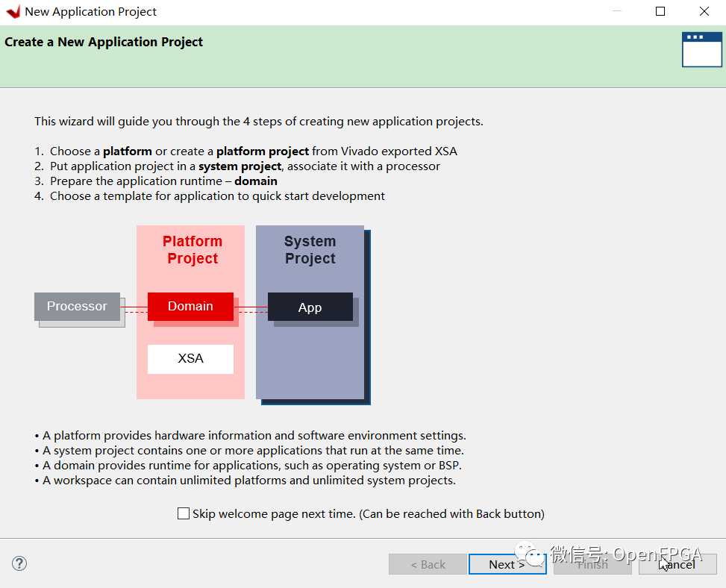The height and width of the screenshot is (588, 726).
Task: Enable Skip welcome page next time checkbox
Action: (x=184, y=513)
